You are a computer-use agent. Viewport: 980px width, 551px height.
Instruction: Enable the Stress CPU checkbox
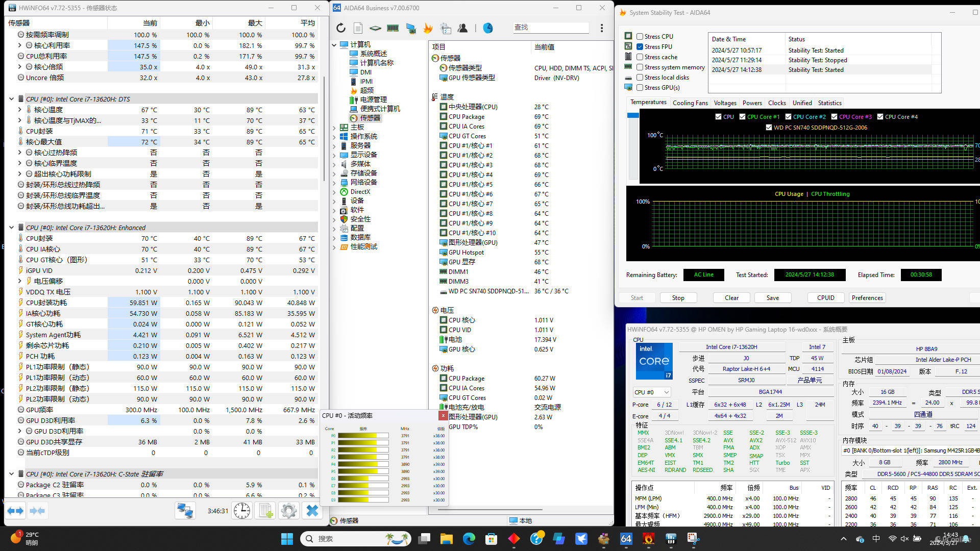[640, 37]
